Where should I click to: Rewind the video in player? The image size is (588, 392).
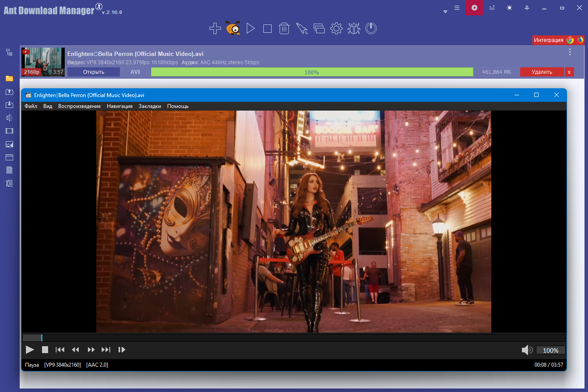pyautogui.click(x=76, y=350)
